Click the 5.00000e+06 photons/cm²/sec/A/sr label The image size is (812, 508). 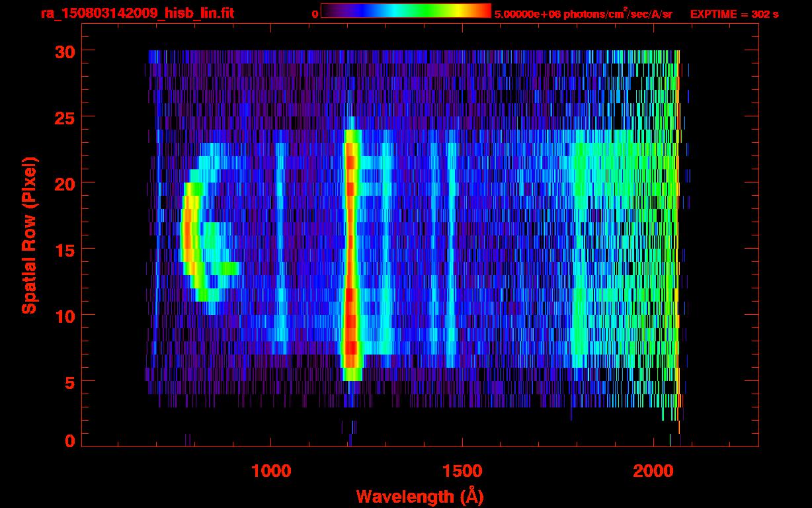point(583,13)
